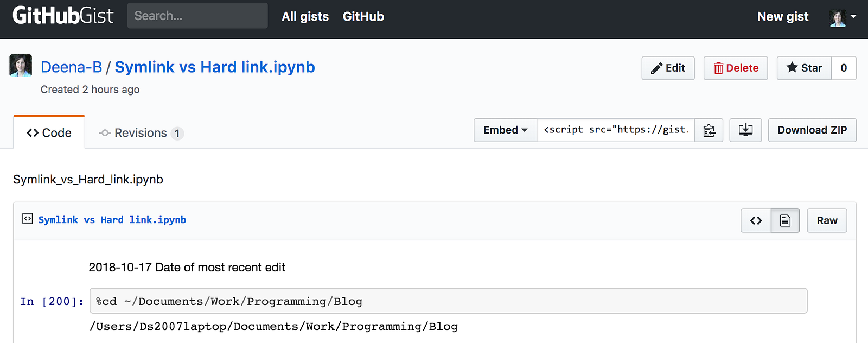
Task: Download the gist as ZIP
Action: tap(812, 130)
